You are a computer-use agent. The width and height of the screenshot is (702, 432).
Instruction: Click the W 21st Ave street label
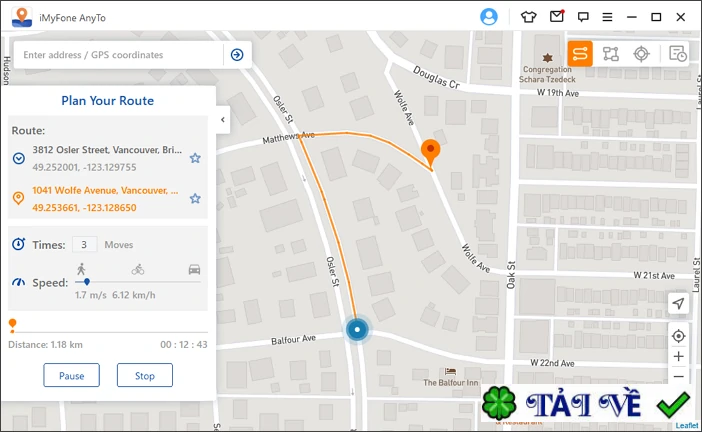654,276
